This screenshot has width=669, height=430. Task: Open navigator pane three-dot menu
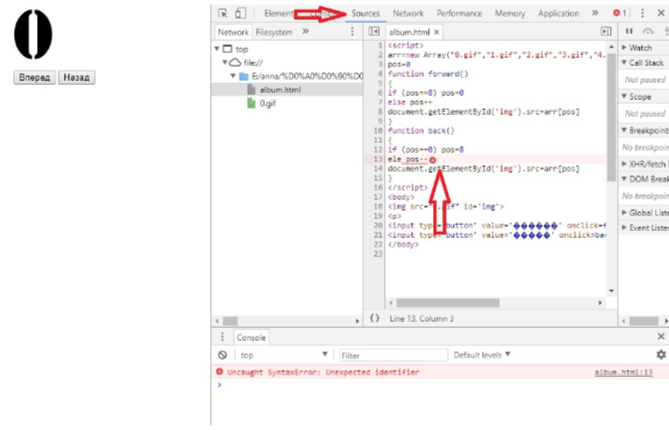coord(352,32)
